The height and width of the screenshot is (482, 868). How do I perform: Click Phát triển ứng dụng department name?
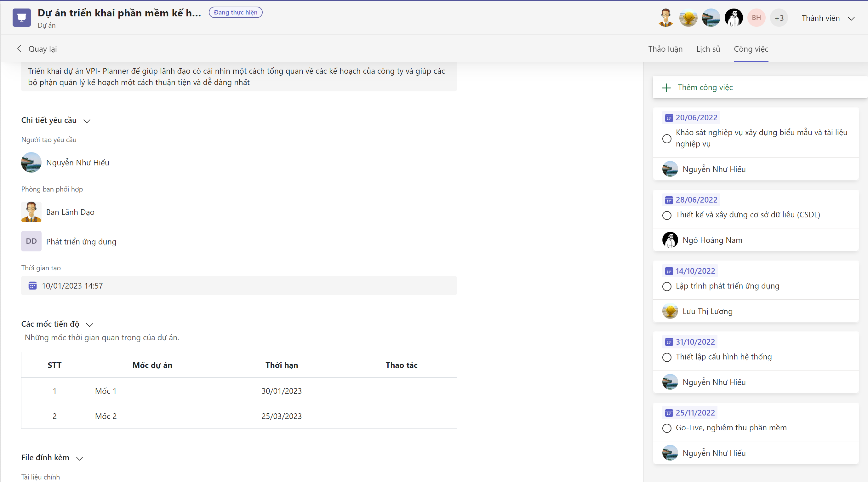[81, 242]
